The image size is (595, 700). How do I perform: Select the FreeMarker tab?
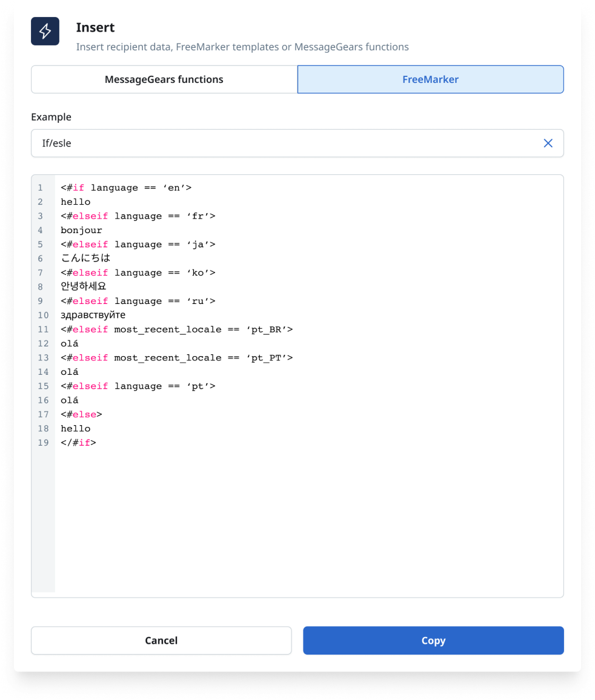click(x=430, y=79)
